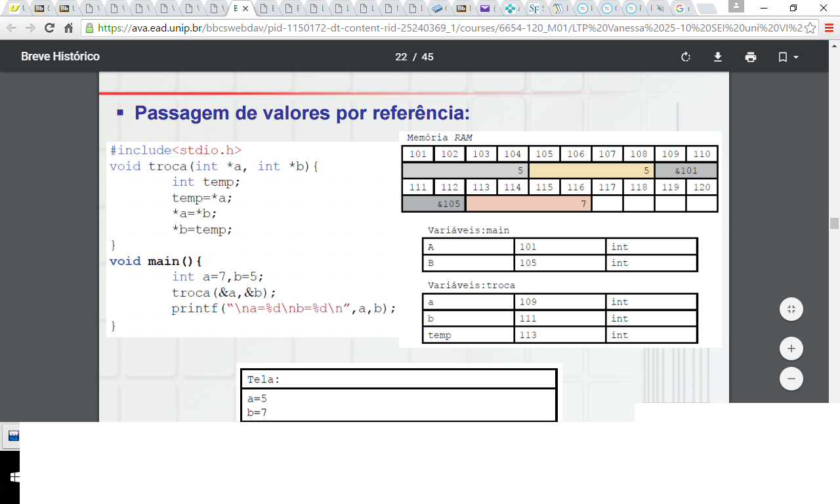
Task: Rotate the PDF page clockwise
Action: (x=686, y=57)
